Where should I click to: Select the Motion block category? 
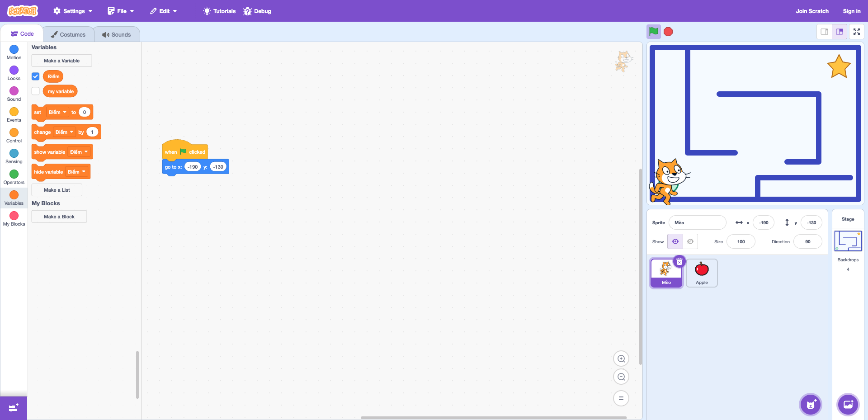click(x=14, y=52)
